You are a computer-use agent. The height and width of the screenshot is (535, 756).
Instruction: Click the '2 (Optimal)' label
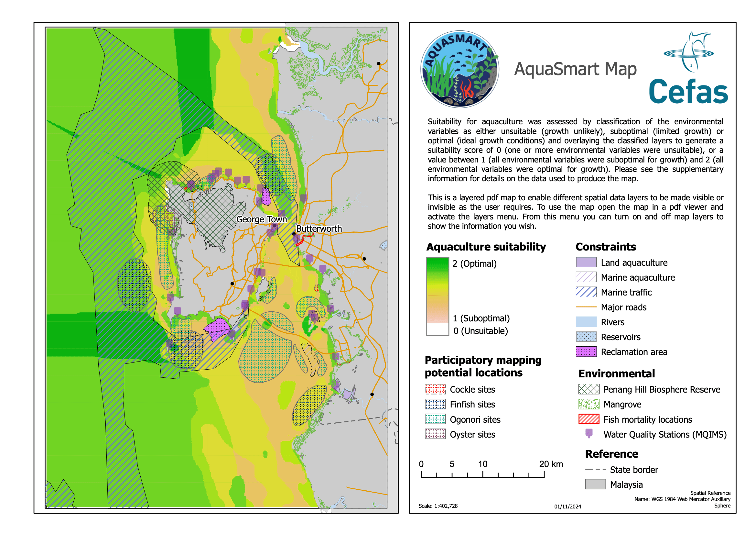474,264
